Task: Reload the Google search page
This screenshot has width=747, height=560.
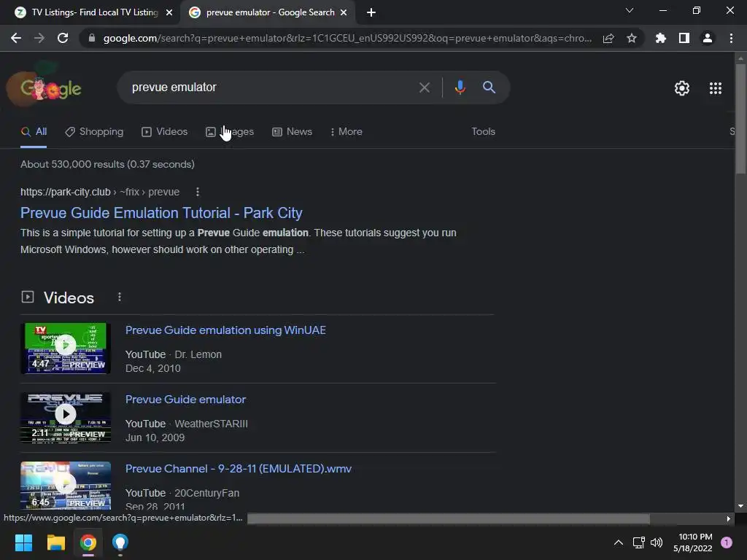Action: tap(63, 38)
